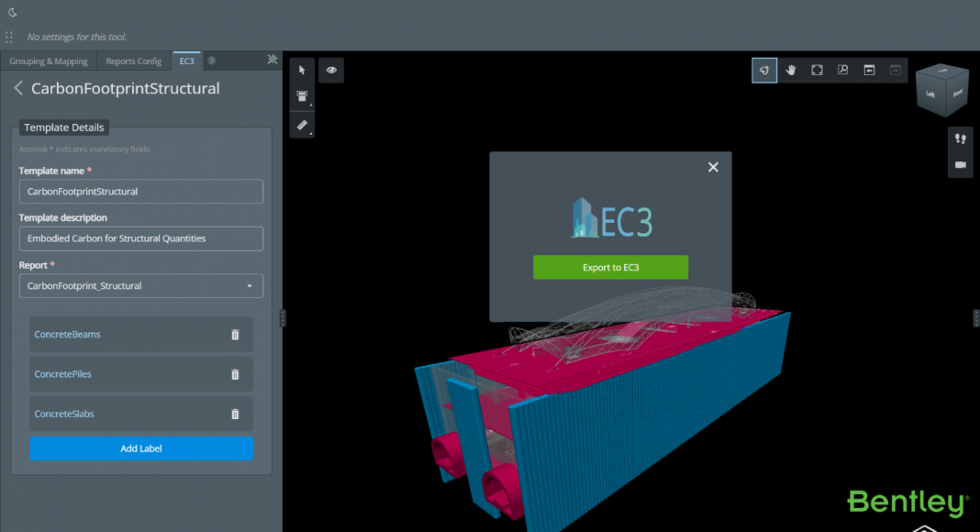980x532 pixels.
Task: Toggle dark mode moon icon
Action: click(12, 13)
